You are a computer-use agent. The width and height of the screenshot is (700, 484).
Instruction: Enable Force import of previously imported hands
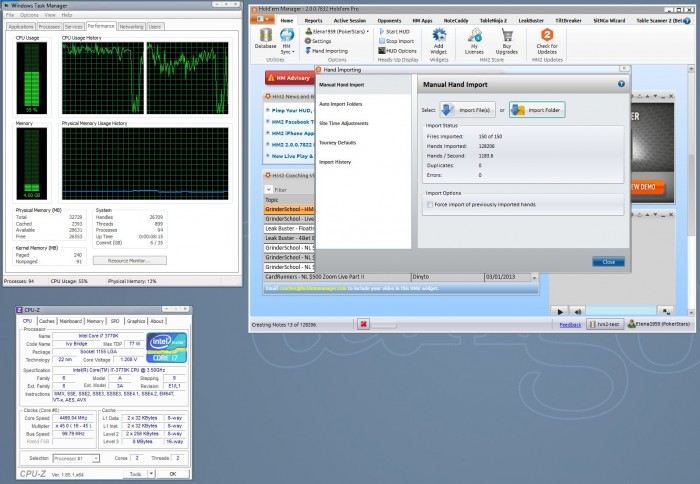431,203
